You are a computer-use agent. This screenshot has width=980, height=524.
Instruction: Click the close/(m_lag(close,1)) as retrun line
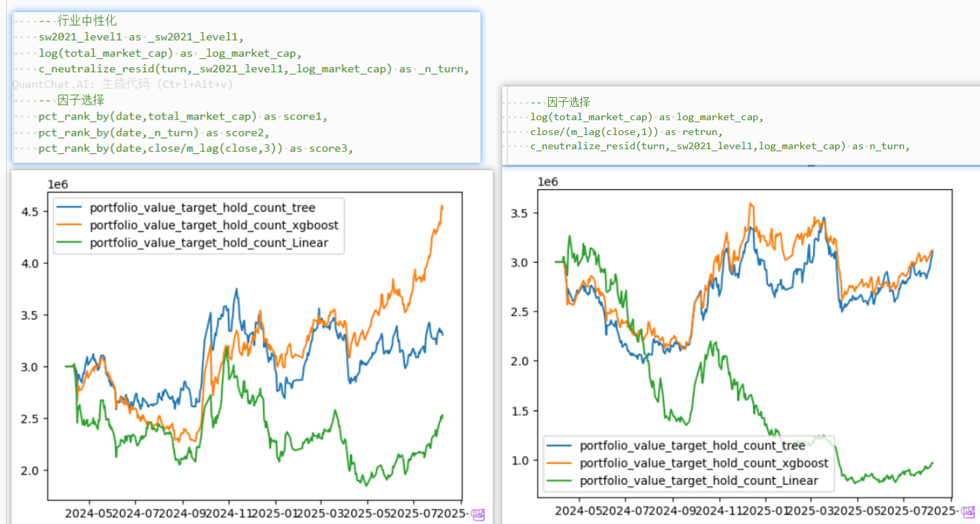pos(627,132)
